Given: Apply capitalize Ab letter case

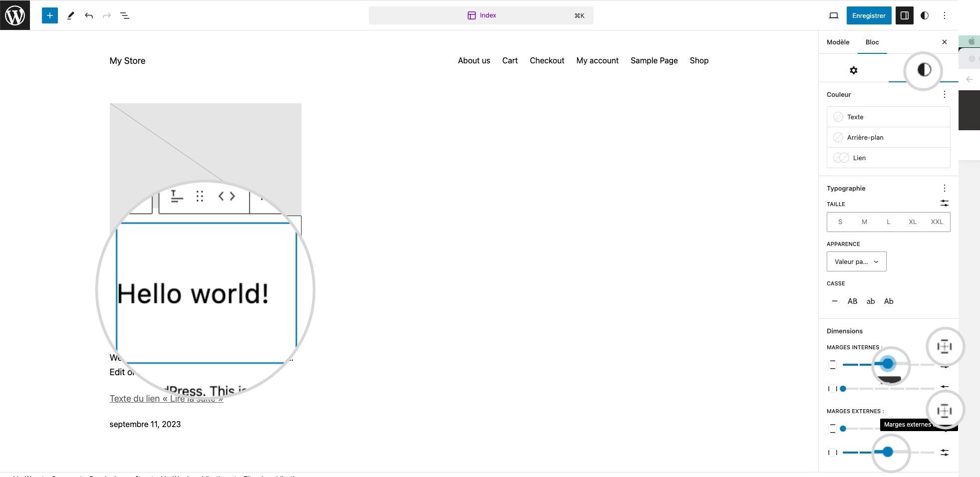Looking at the screenshot, I should coord(889,301).
